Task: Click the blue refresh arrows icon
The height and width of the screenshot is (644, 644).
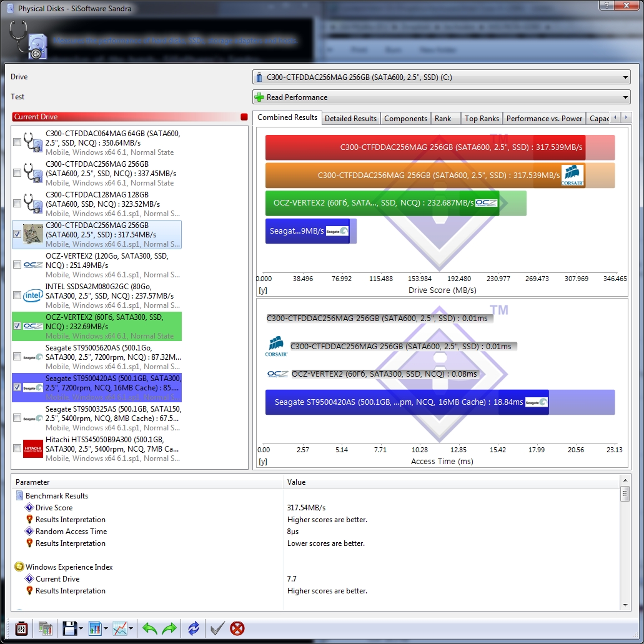Action: 194,628
